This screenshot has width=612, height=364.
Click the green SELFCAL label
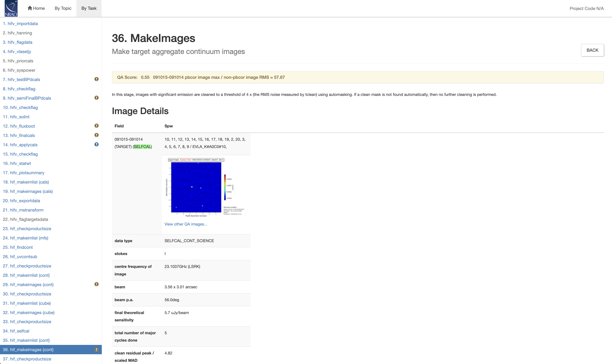point(142,147)
